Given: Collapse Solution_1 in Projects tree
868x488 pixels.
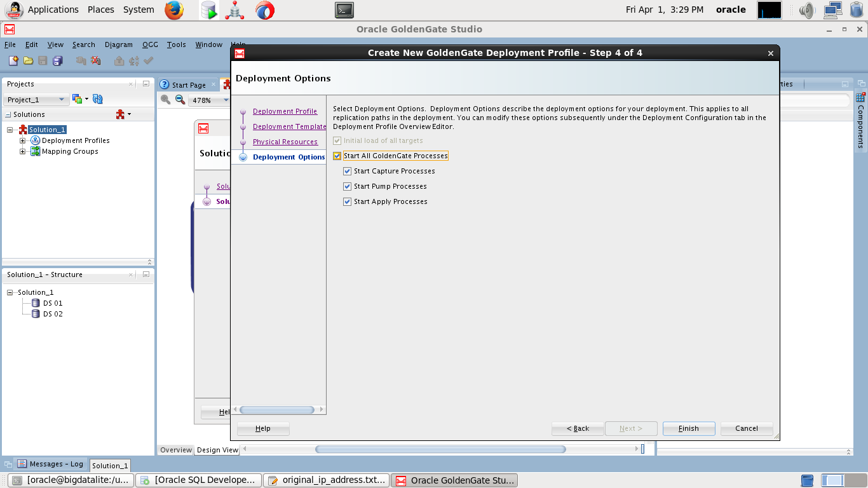Looking at the screenshot, I should pos(10,130).
